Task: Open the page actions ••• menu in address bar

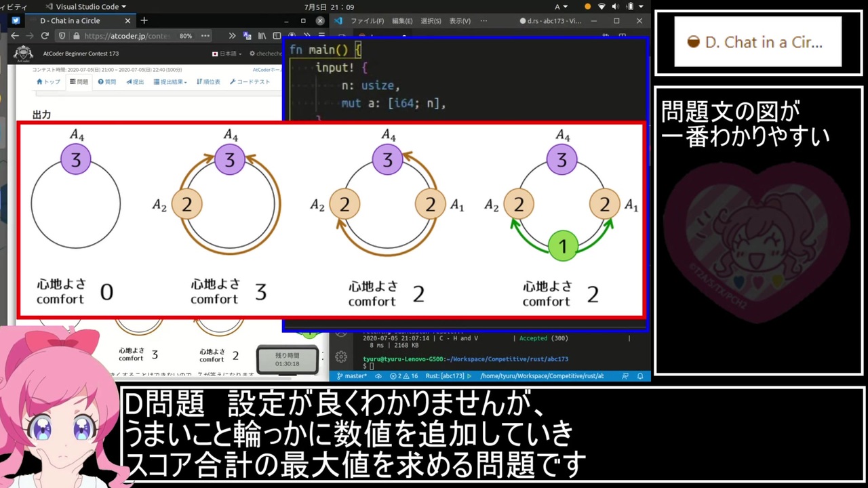Action: [x=205, y=35]
